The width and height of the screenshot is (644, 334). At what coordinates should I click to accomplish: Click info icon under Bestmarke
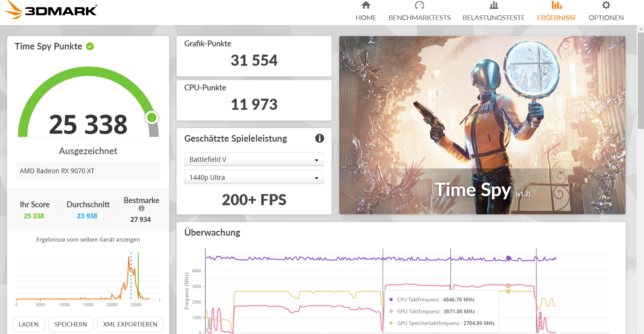[141, 208]
